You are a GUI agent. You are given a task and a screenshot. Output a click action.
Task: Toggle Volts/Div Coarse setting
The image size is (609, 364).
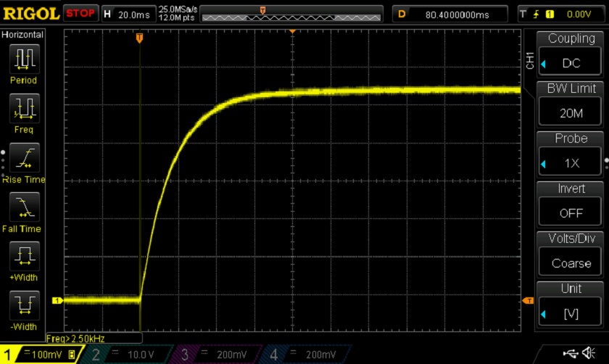point(571,263)
